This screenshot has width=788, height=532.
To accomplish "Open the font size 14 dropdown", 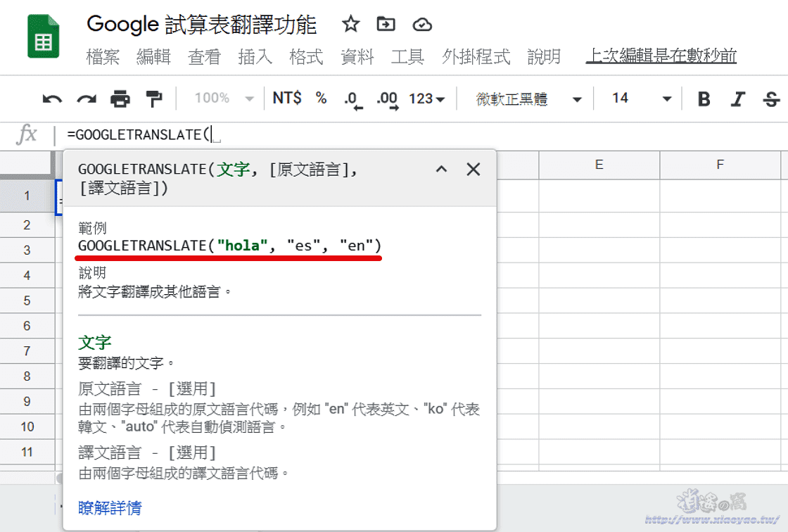I will [642, 98].
